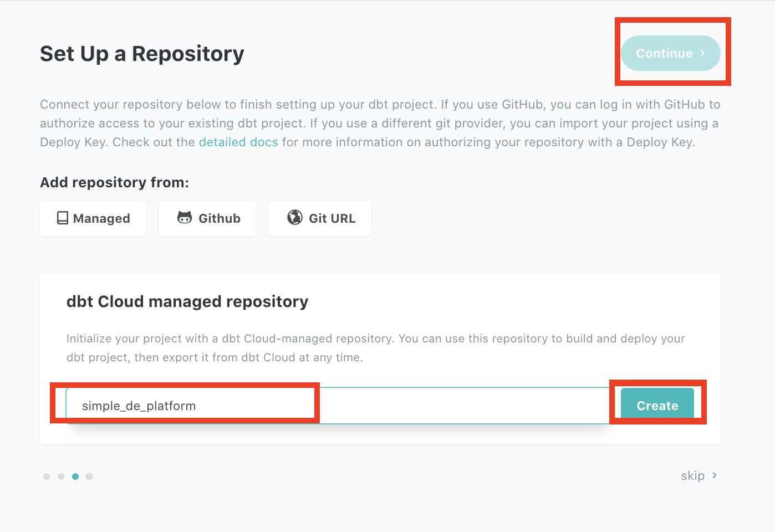This screenshot has height=532, width=775.
Task: Click the Create button
Action: (657, 405)
